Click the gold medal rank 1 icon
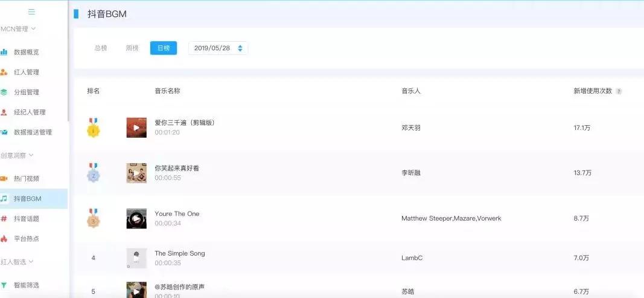 93,128
